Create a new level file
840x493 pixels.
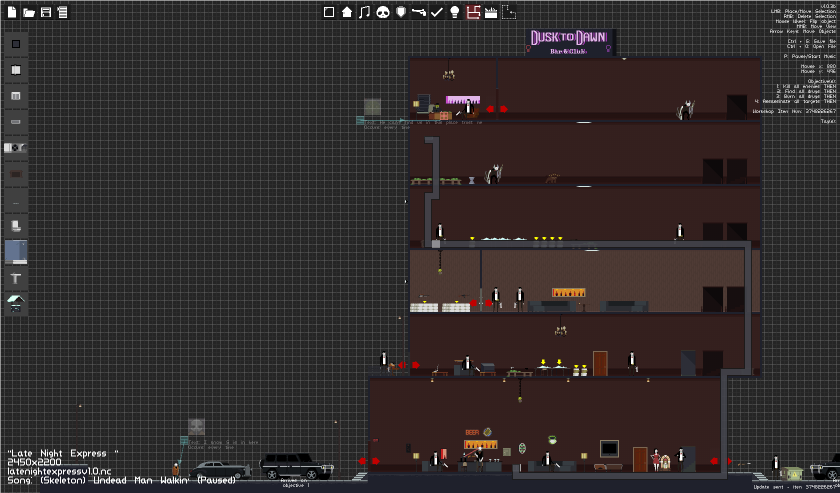12,12
